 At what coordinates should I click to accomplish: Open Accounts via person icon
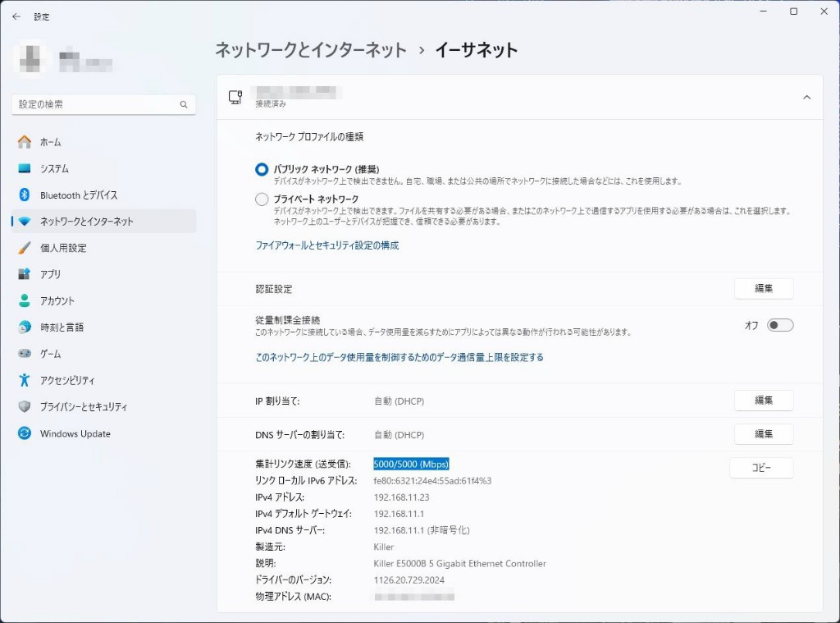(x=25, y=300)
